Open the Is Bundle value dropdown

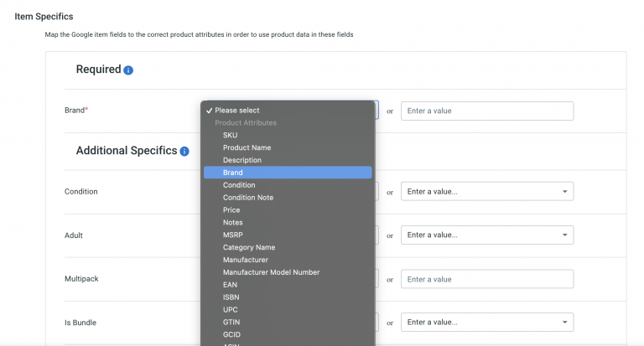(x=487, y=323)
